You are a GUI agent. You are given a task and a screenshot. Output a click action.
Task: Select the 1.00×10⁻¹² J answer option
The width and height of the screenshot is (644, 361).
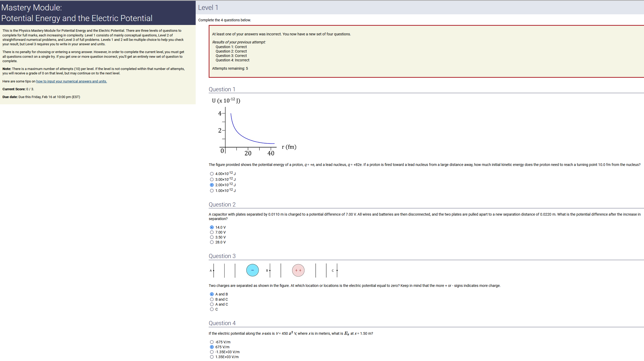coord(212,191)
